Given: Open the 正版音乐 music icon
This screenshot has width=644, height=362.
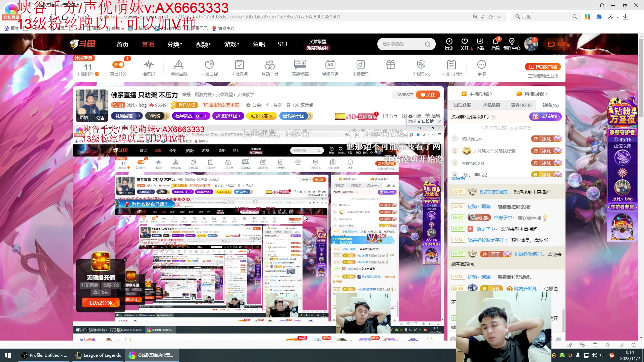Looking at the screenshot, I should pos(361,68).
